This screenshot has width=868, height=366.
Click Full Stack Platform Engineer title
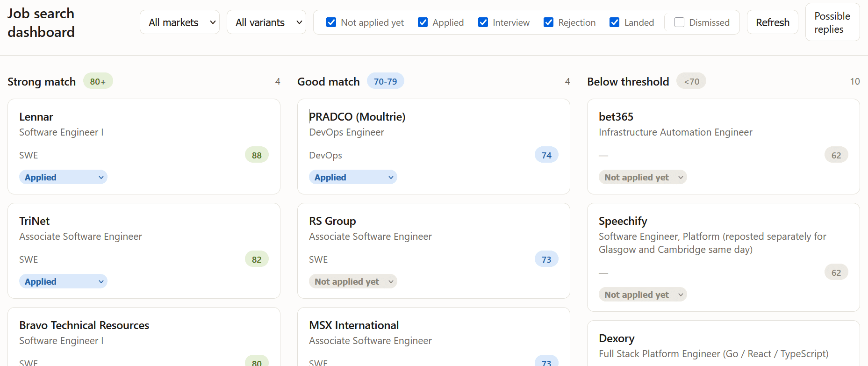713,354
